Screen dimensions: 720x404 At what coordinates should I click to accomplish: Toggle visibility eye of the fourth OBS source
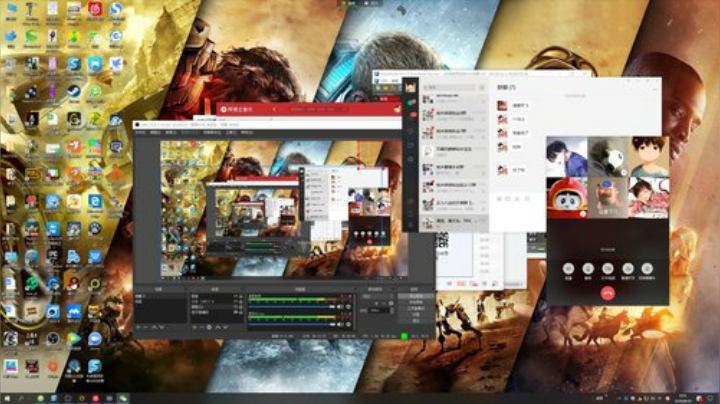tap(235, 312)
